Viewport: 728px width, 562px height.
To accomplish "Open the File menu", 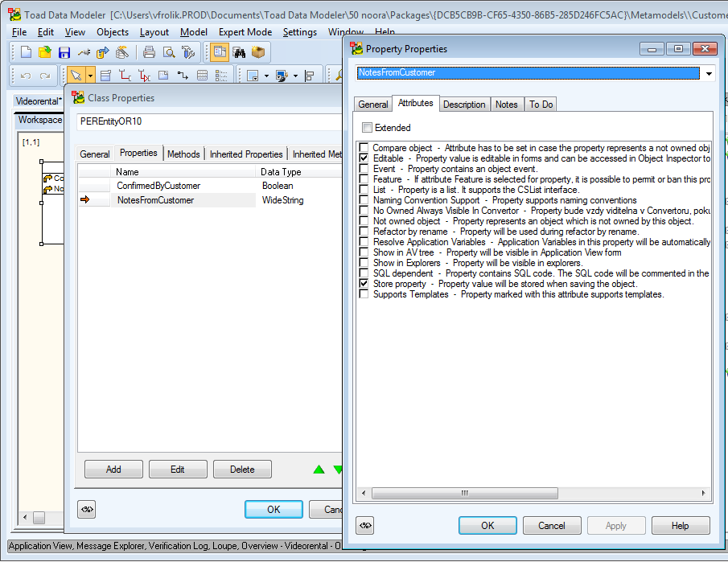I will coord(19,32).
